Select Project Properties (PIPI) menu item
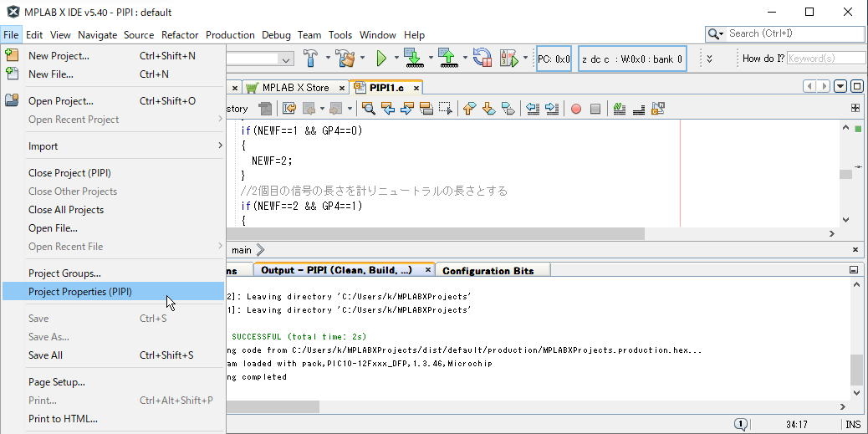 [113, 291]
